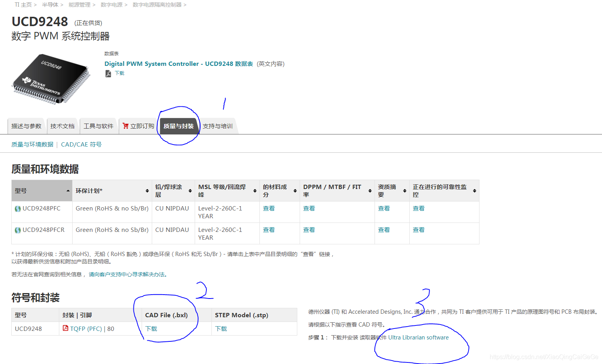Download the CAD File (.bxl)
The image size is (602, 364).
click(x=151, y=329)
